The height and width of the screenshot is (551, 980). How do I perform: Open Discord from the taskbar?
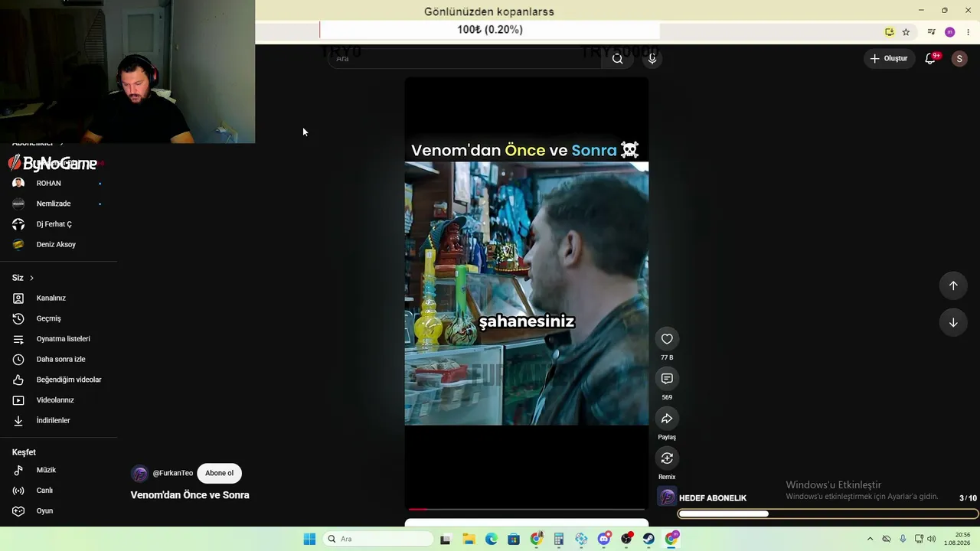click(x=604, y=539)
